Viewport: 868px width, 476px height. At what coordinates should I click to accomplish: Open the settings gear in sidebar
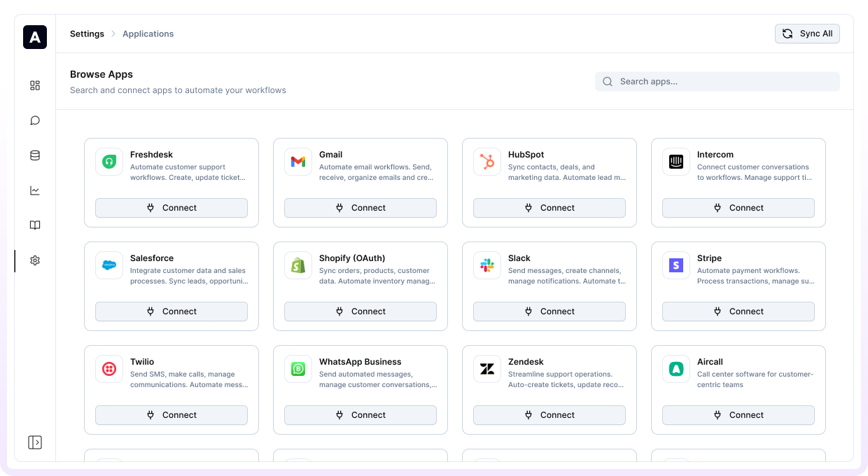click(x=35, y=260)
